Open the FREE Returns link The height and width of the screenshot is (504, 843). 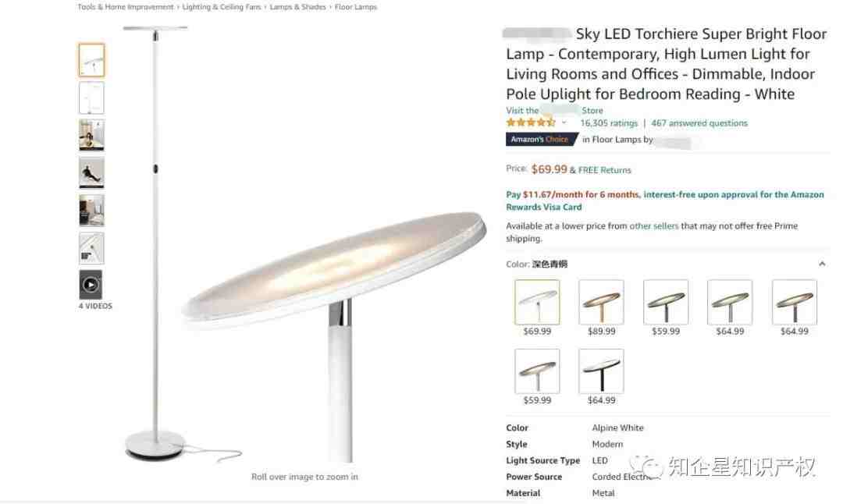click(x=604, y=170)
